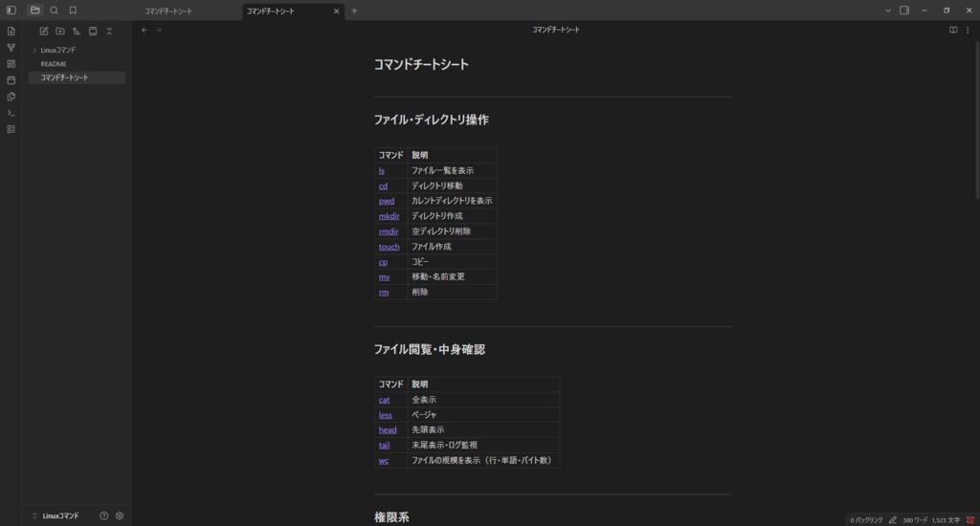The width and height of the screenshot is (980, 526).
Task: Navigate forward arrow
Action: click(159, 30)
